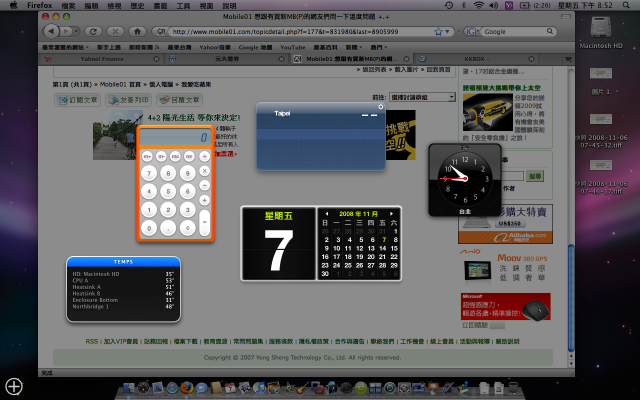This screenshot has height=400, width=640.
Task: Open back/forward history dropdown arrow
Action: [x=77, y=31]
